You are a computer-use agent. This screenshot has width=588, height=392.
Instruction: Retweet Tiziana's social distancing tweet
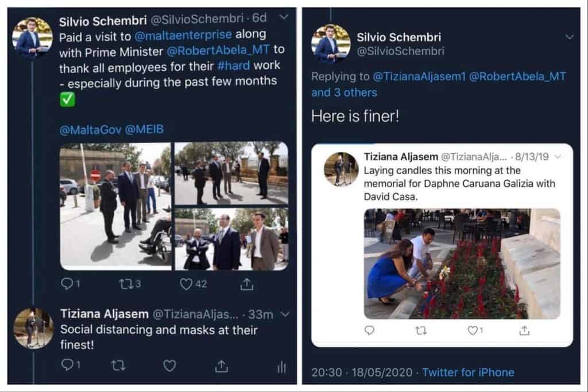(118, 366)
